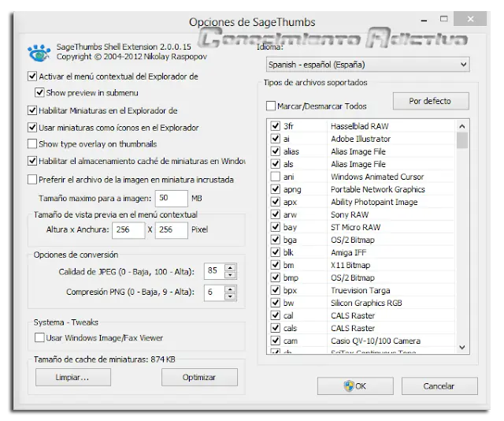This screenshot has height=421, width=504.
Task: Click the Limpiar... button
Action: 73,377
